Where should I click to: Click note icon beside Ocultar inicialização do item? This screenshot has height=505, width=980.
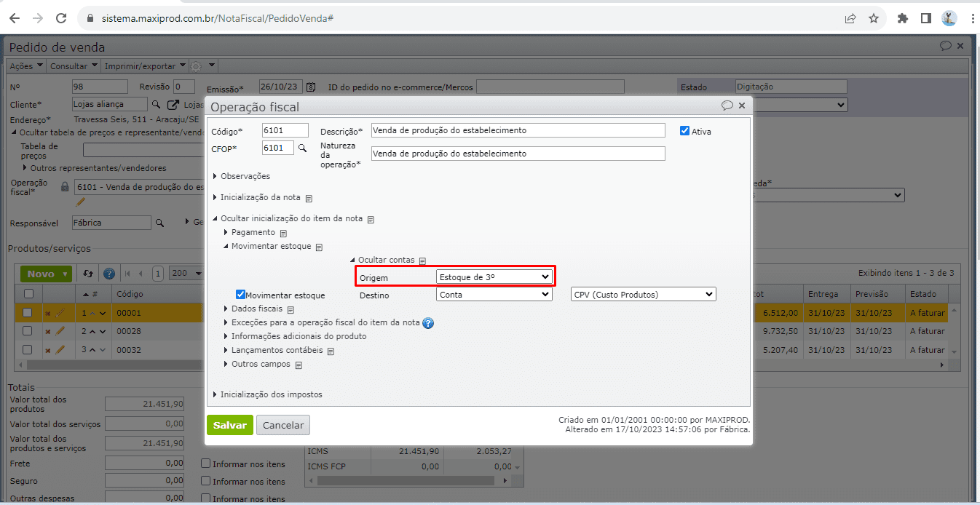click(x=371, y=219)
